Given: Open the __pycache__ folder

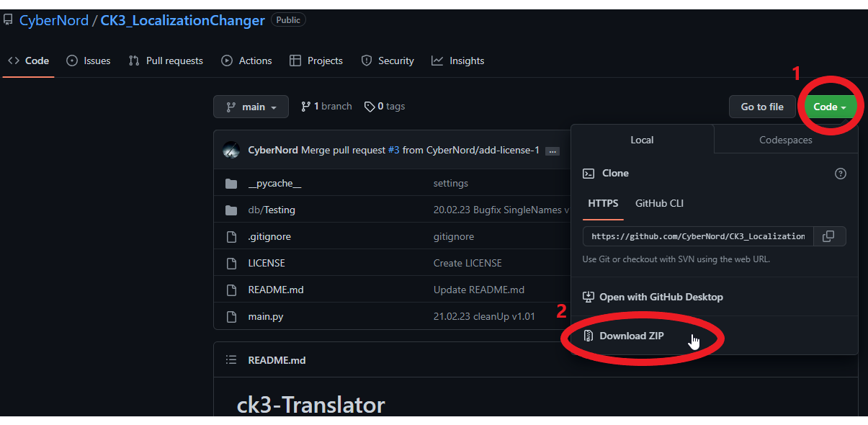Looking at the screenshot, I should 274,184.
